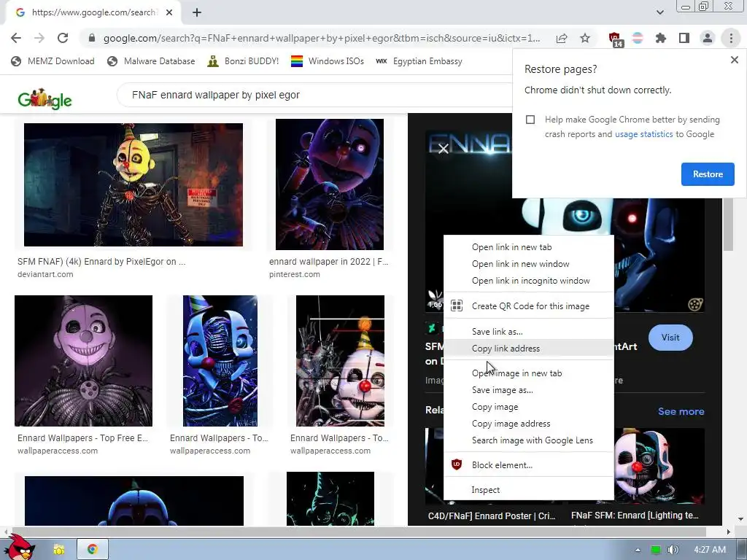747x560 pixels.
Task: Open the party hat blue Ennard thumbnail
Action: [220, 360]
